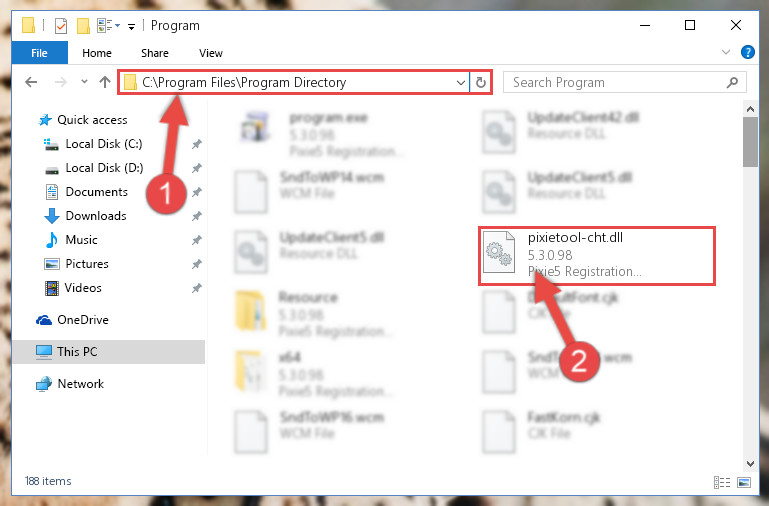
Task: Click the search magnifier icon
Action: tap(732, 82)
